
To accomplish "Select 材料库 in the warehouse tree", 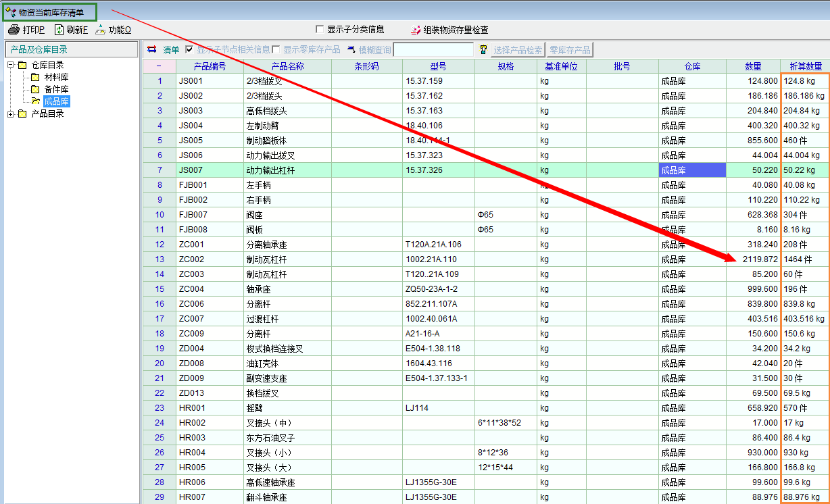I will (56, 78).
